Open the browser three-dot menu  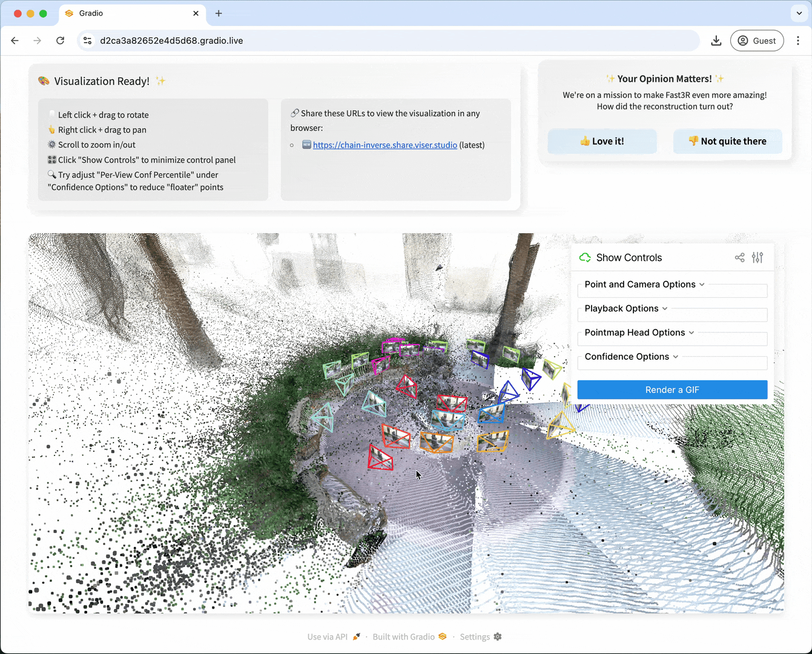[x=799, y=41]
